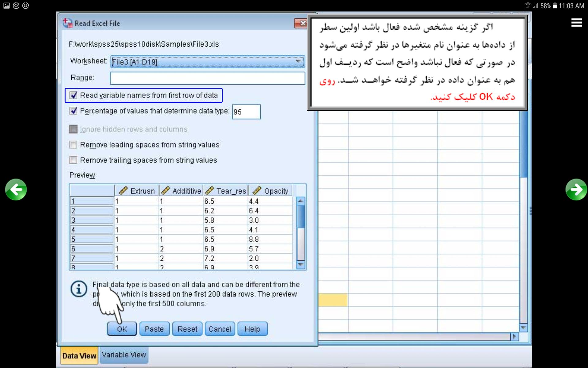Close the Read Excel File dialog
Screen dimensions: 588x368
click(301, 23)
